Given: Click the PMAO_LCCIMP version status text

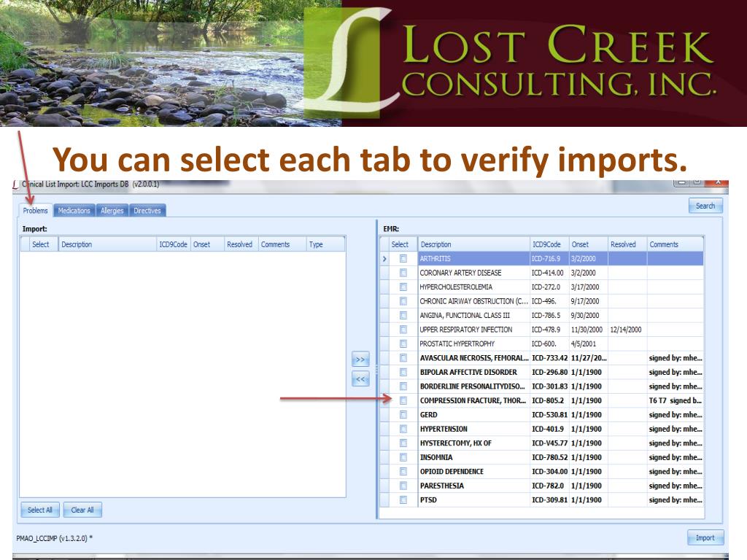Looking at the screenshot, I should click(54, 538).
